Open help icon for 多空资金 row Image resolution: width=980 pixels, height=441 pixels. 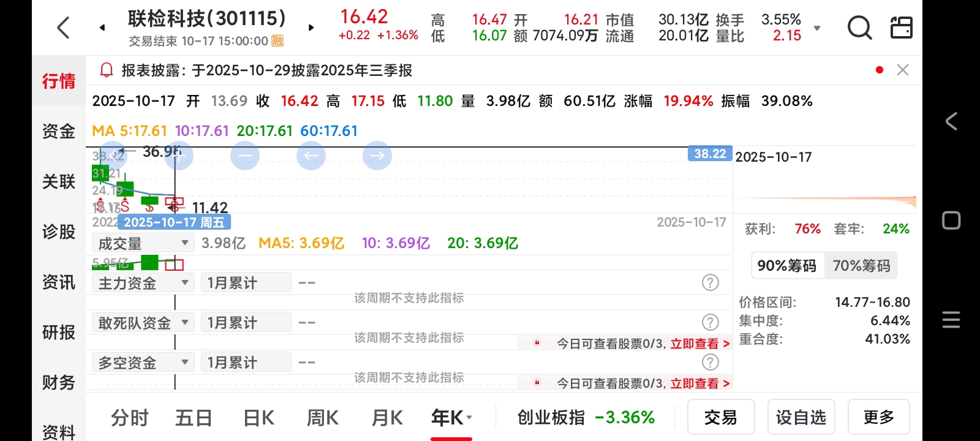(x=710, y=362)
